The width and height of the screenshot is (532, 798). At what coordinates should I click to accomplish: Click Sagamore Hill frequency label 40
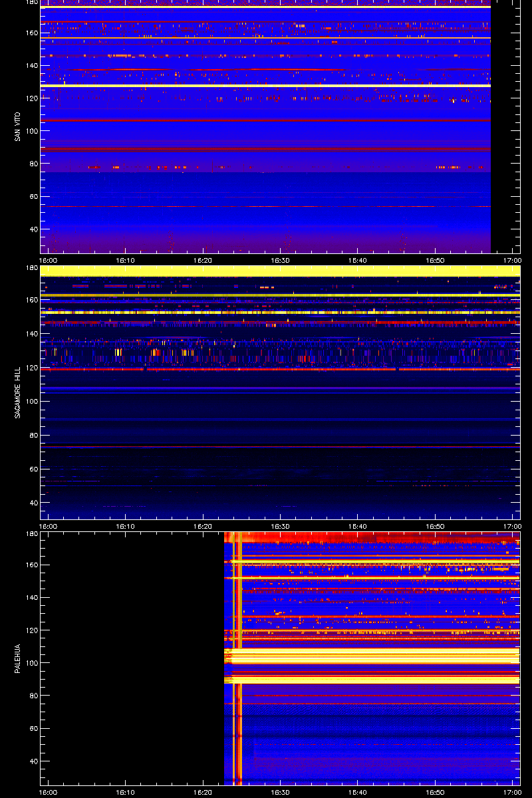pos(33,503)
